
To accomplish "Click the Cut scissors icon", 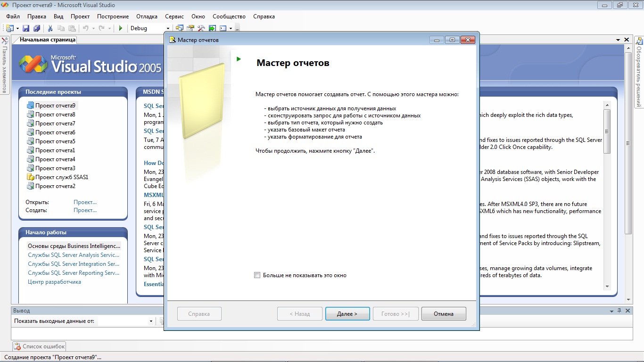I will coord(50,28).
